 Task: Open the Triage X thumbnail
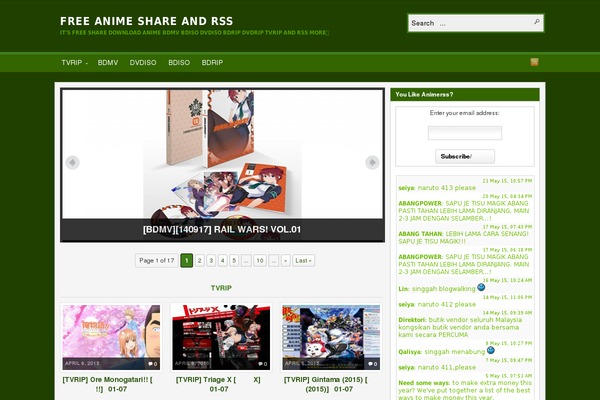221,337
